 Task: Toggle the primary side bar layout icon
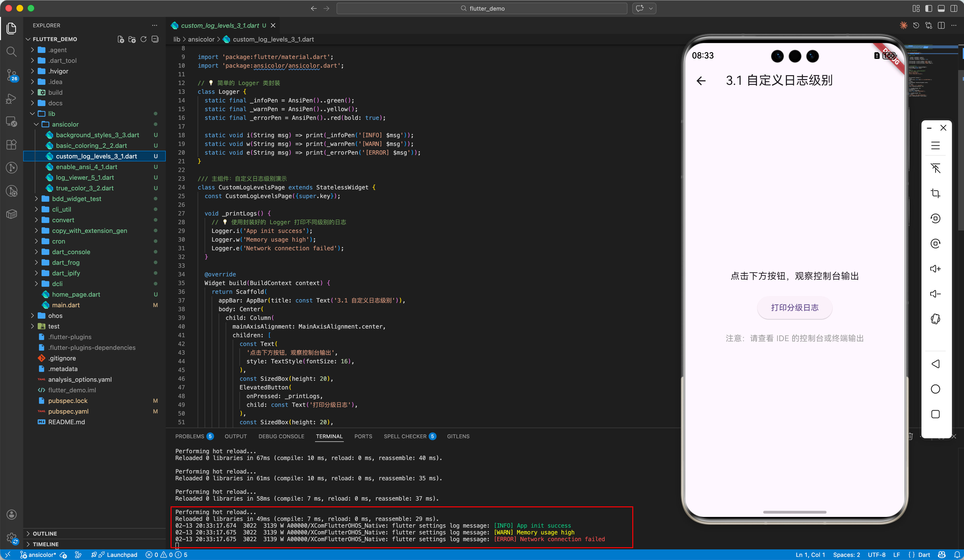[928, 8]
